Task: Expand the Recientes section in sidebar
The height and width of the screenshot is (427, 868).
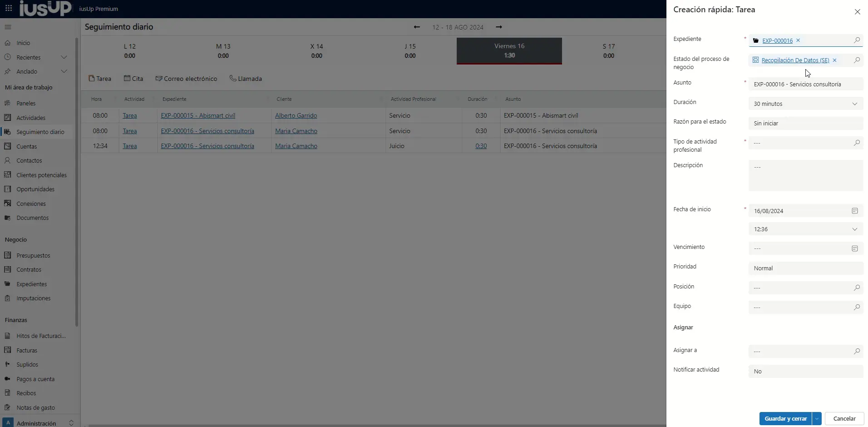Action: tap(64, 58)
